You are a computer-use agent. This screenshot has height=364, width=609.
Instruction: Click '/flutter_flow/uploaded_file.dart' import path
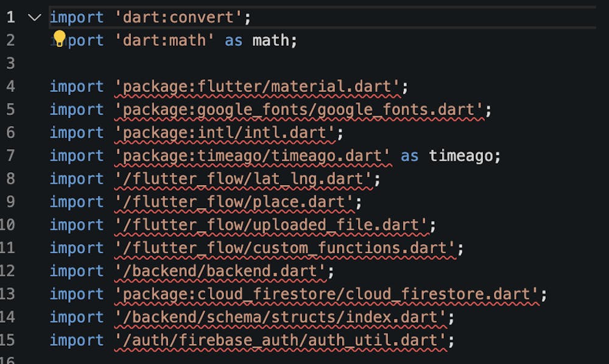[x=271, y=225]
